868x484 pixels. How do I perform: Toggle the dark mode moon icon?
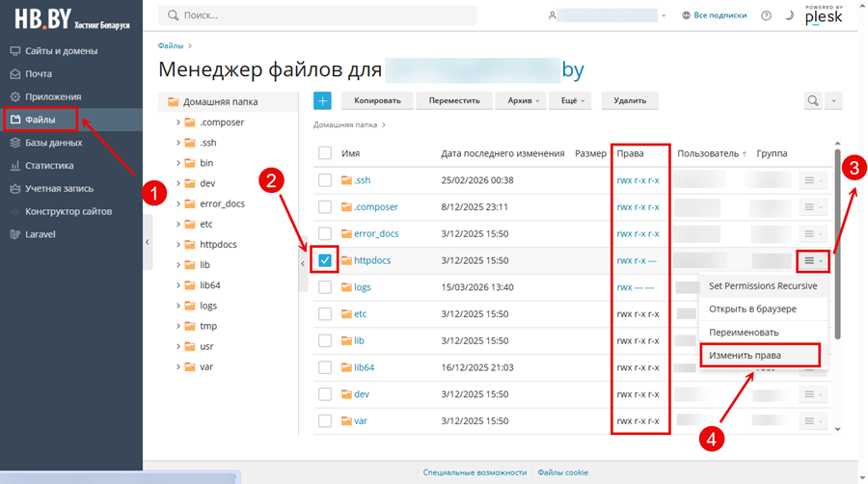pos(790,15)
